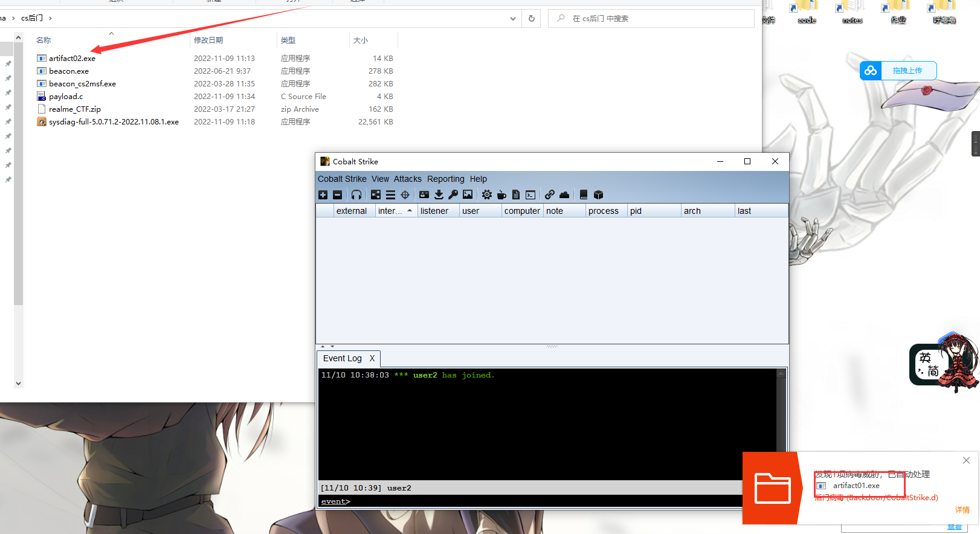Click the gear icon for Windows executable
This screenshot has width=980, height=534.
pyautogui.click(x=487, y=195)
